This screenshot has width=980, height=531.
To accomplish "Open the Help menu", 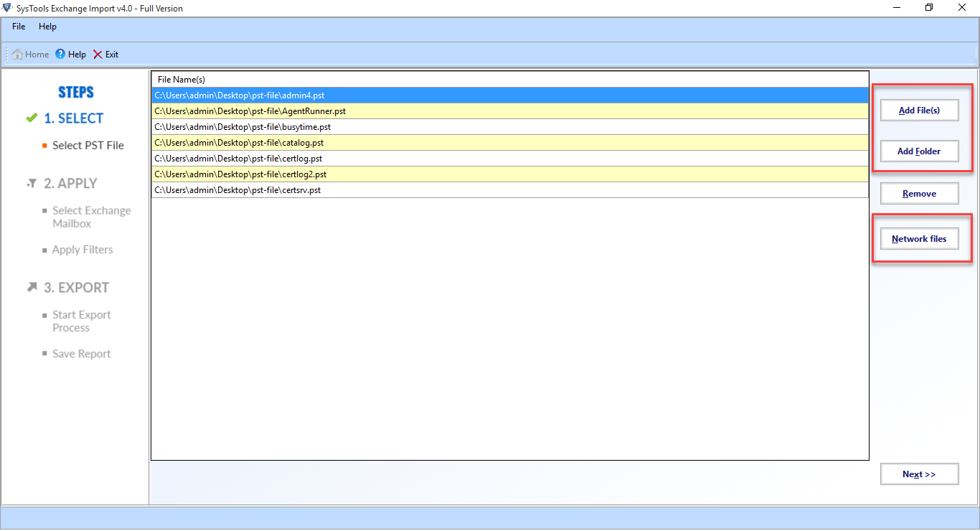I will (48, 27).
